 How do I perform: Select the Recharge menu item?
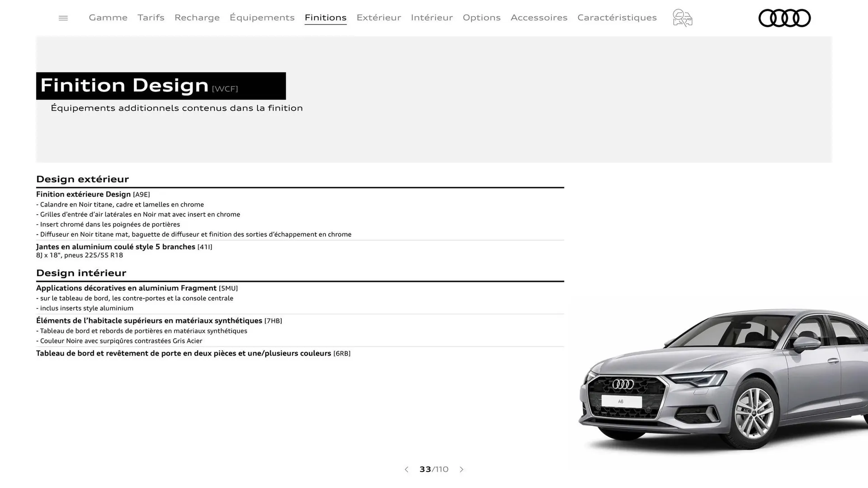(x=197, y=18)
